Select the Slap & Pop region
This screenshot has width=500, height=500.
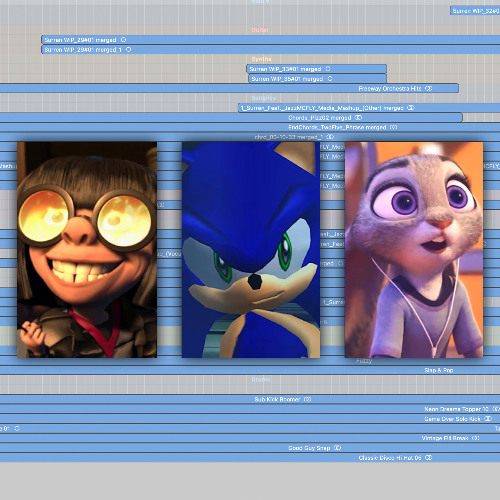(250, 370)
